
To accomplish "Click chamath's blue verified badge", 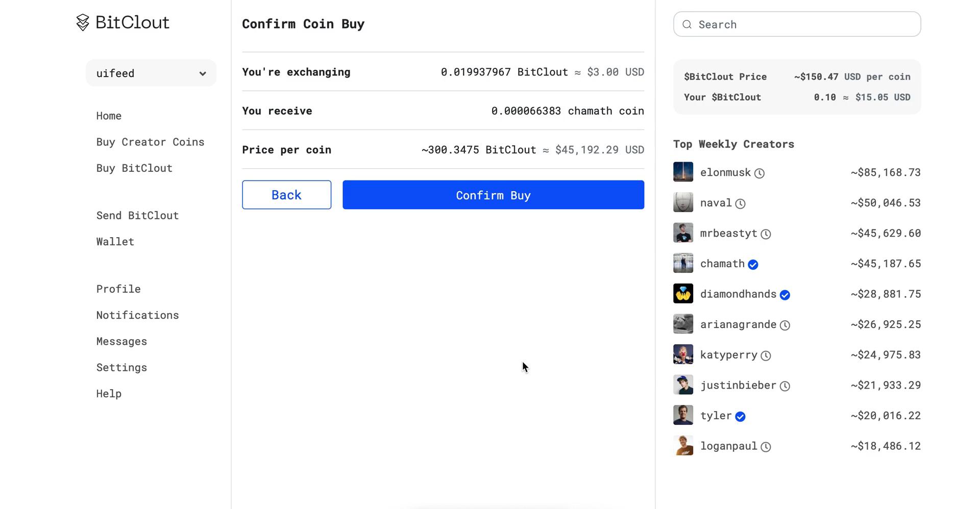I will pyautogui.click(x=753, y=265).
